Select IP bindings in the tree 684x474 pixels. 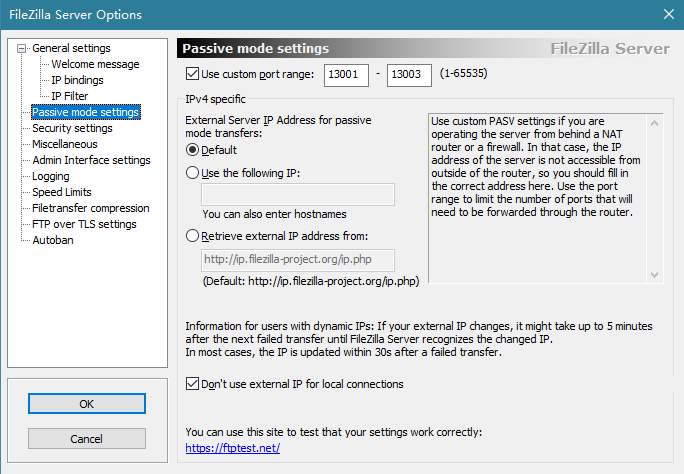pos(77,80)
